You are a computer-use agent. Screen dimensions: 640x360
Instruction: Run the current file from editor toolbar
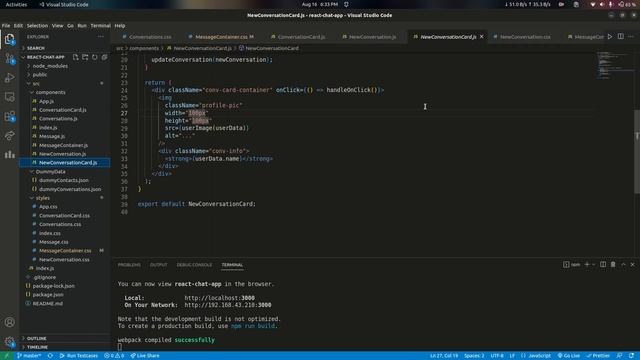pos(610,37)
